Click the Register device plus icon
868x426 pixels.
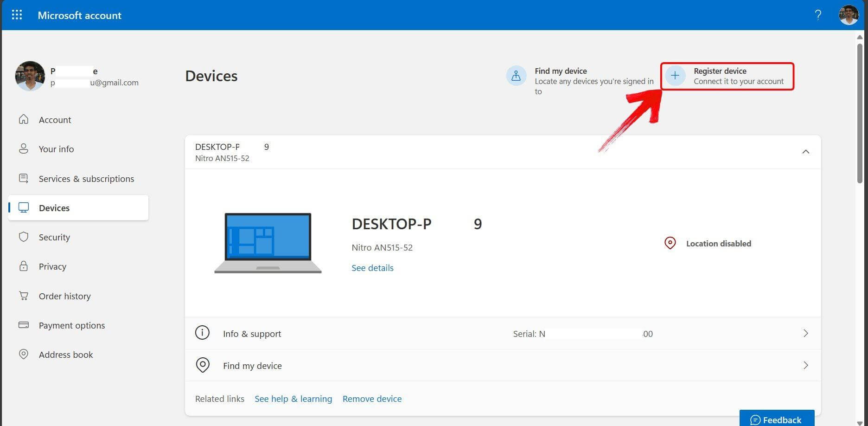click(x=675, y=76)
